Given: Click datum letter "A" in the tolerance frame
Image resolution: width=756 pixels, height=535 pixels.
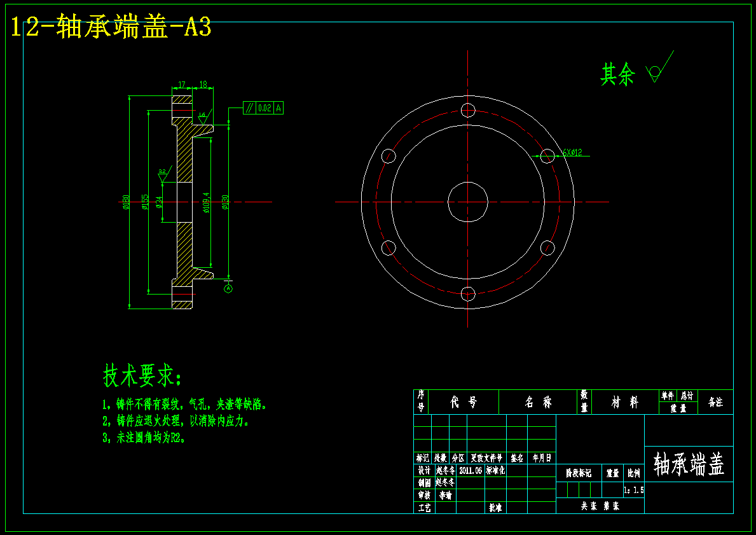Looking at the screenshot, I should (278, 108).
